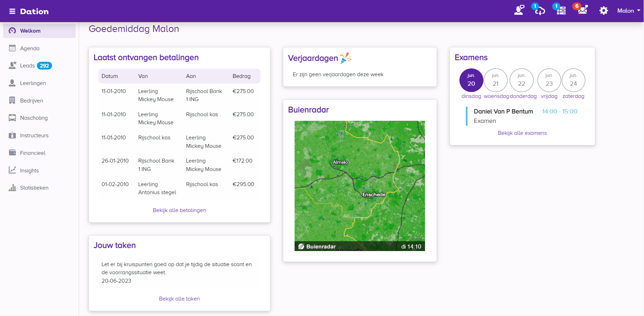644x316 pixels.
Task: Click 'Bekijk alle taken' link
Action: [179, 299]
